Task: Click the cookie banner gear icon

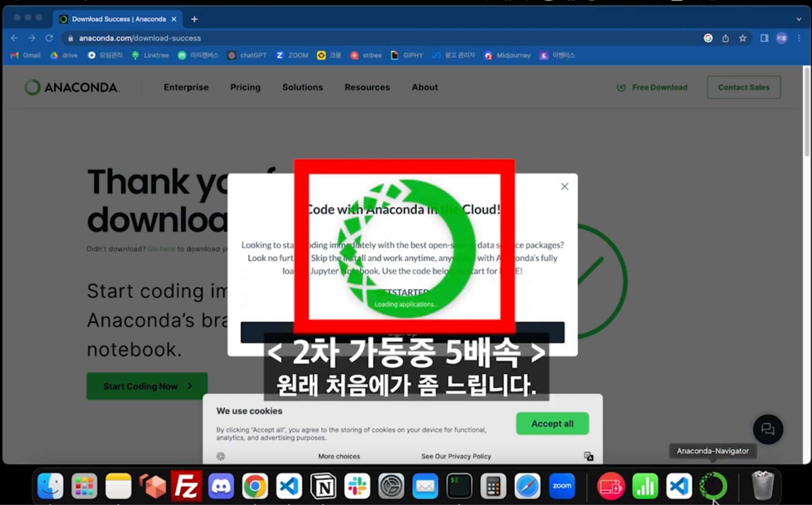Action: 221,456
